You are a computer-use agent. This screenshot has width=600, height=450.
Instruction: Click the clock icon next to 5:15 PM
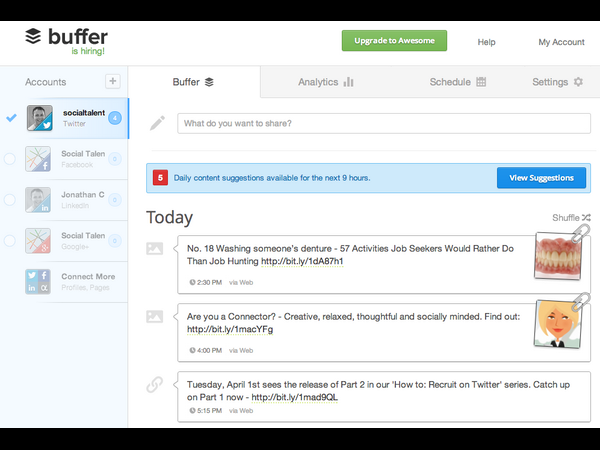[x=192, y=411]
